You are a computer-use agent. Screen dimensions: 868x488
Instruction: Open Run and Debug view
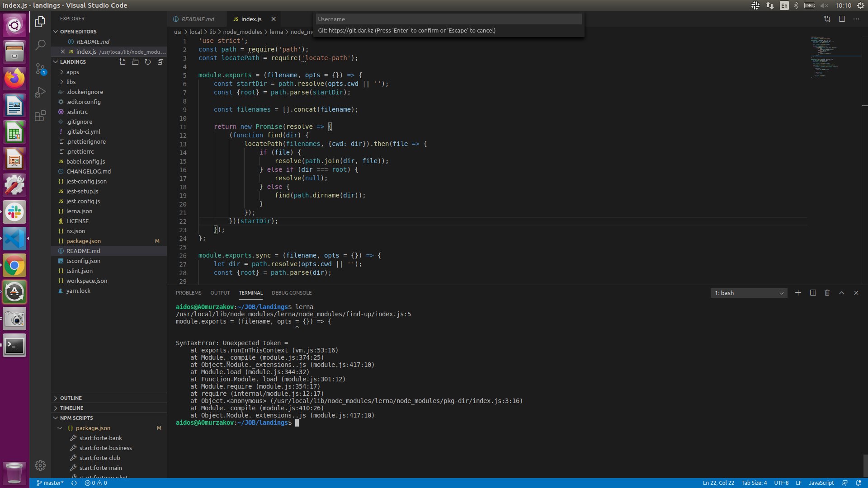(40, 92)
